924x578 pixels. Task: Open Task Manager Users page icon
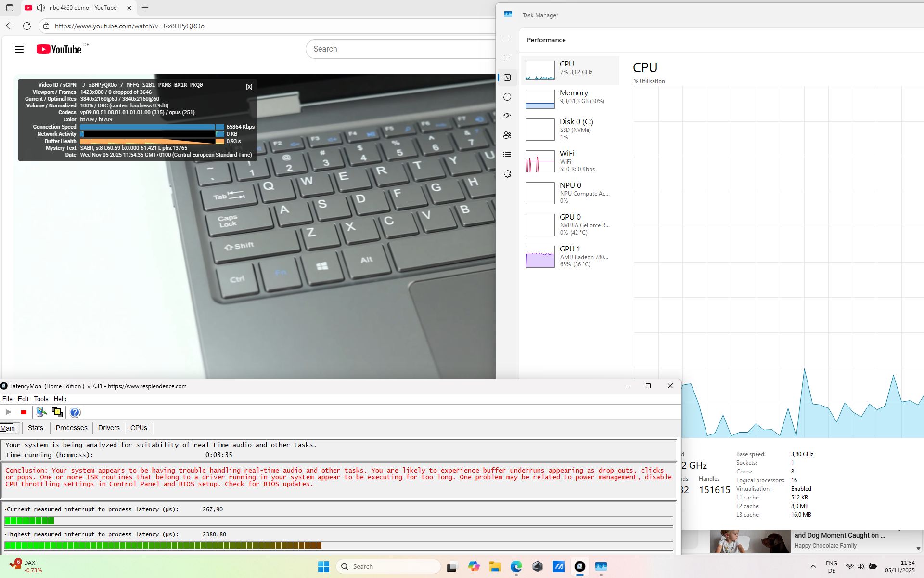507,135
